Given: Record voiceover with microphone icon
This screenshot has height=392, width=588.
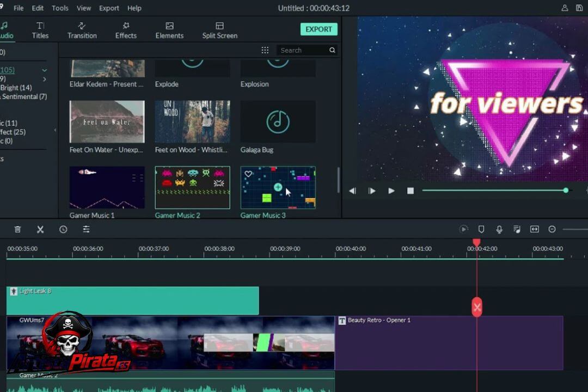Looking at the screenshot, I should tap(499, 229).
